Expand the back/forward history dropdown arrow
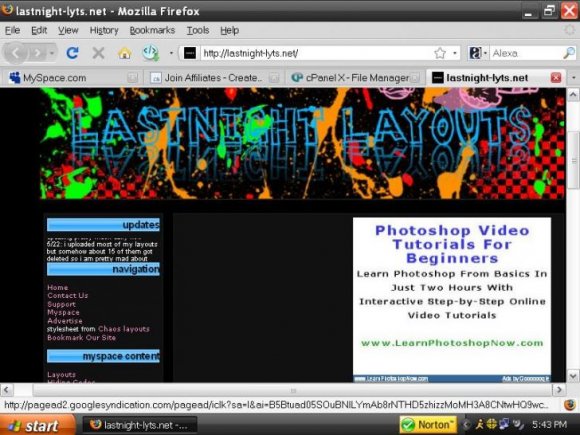This screenshot has width=580, height=435. tap(52, 53)
